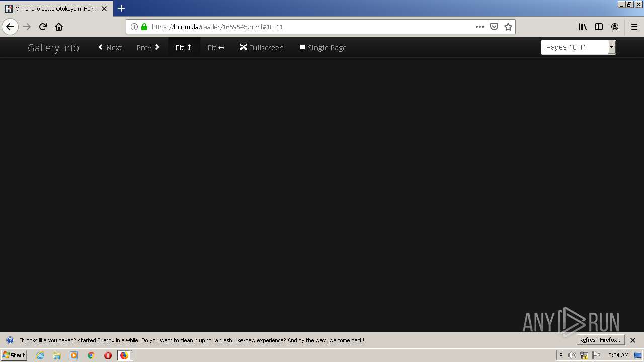Launch Chrome from taskbar

point(91,355)
